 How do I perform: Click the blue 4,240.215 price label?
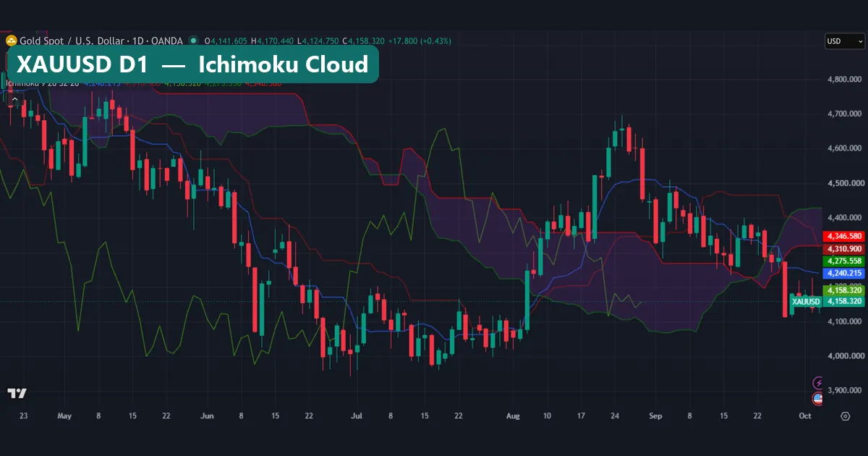click(845, 273)
